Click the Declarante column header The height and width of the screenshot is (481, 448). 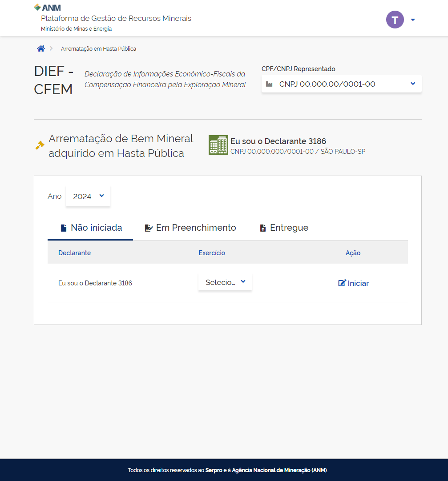click(74, 253)
